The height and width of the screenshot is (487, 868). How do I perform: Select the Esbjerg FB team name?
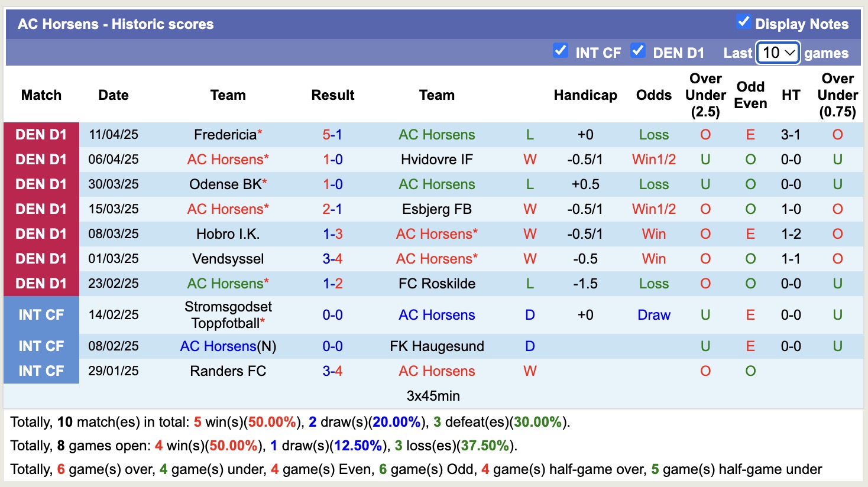[x=436, y=209]
